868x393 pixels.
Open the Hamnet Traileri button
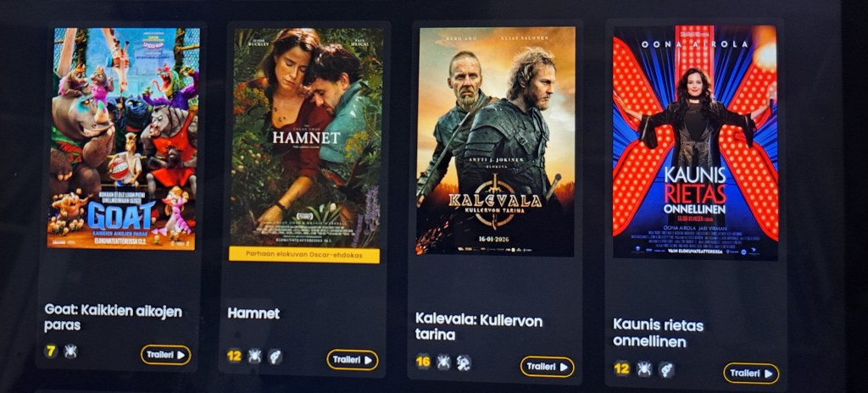tap(352, 360)
